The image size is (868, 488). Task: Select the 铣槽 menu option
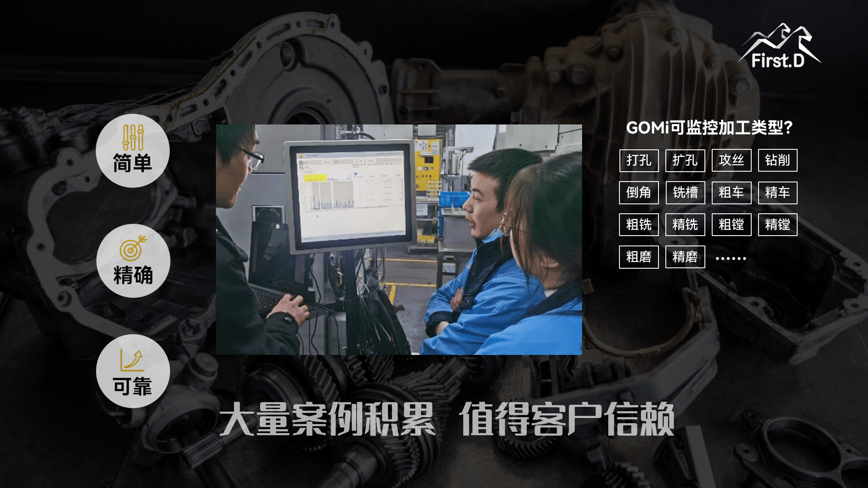(x=684, y=192)
